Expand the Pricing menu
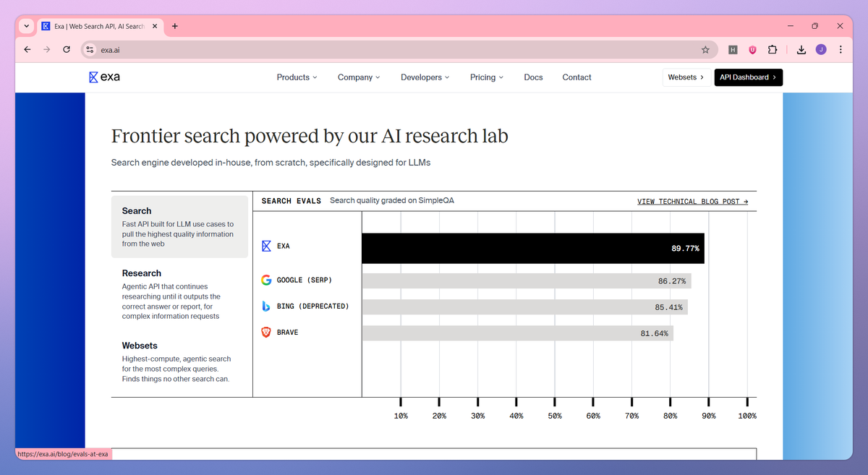Viewport: 868px width, 475px height. 487,77
